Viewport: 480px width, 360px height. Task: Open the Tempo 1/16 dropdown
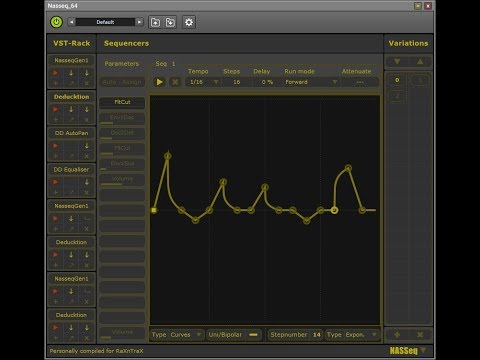point(204,82)
